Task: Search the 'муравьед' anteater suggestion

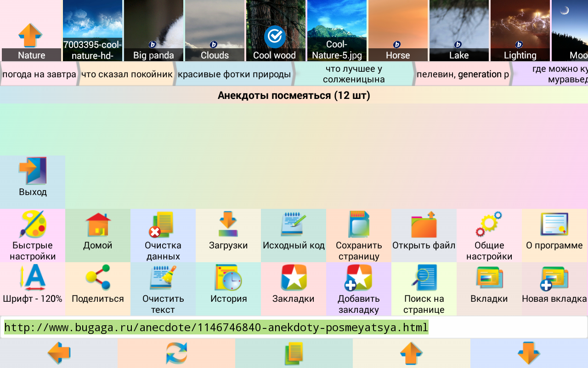Action: click(550, 74)
